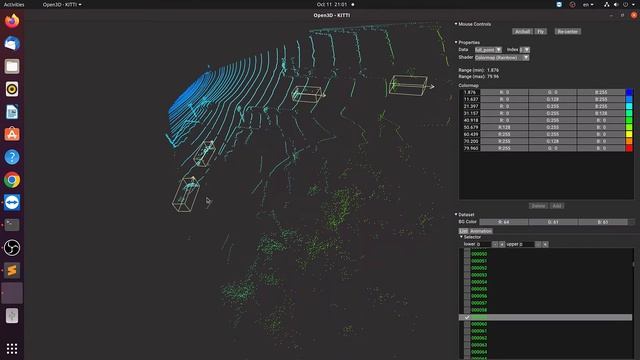Open the Data attribute dropdown

tap(488, 50)
